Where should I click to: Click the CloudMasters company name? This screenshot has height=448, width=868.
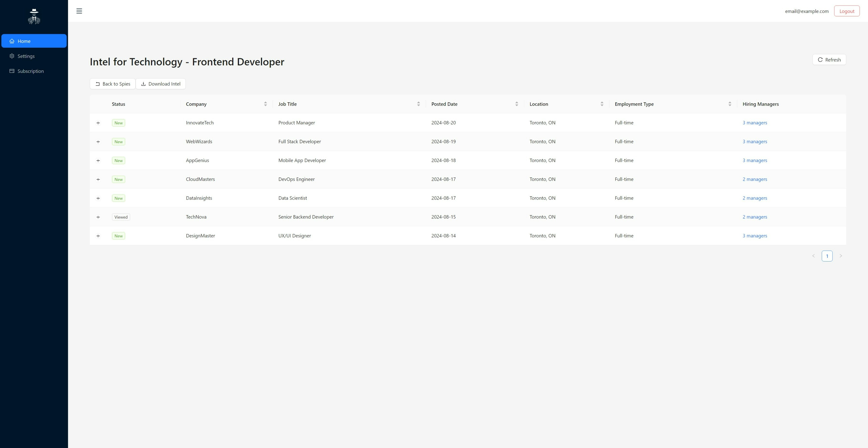pyautogui.click(x=200, y=179)
